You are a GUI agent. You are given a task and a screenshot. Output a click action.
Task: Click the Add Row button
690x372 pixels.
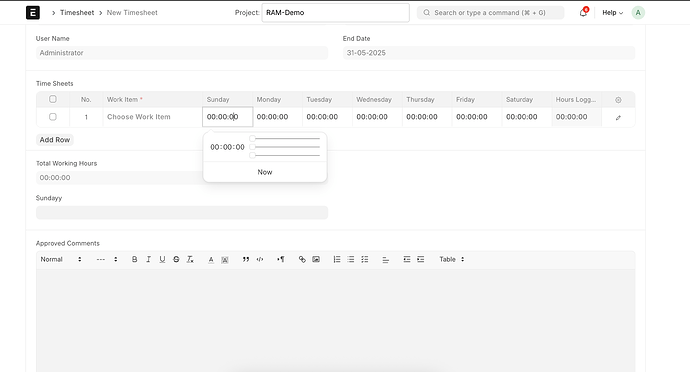(55, 140)
